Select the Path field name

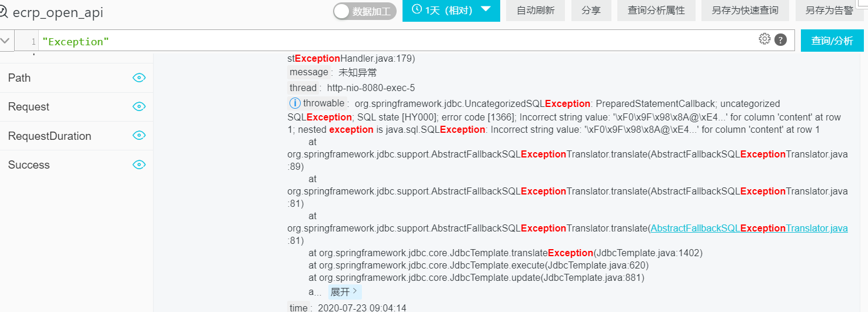click(x=19, y=78)
